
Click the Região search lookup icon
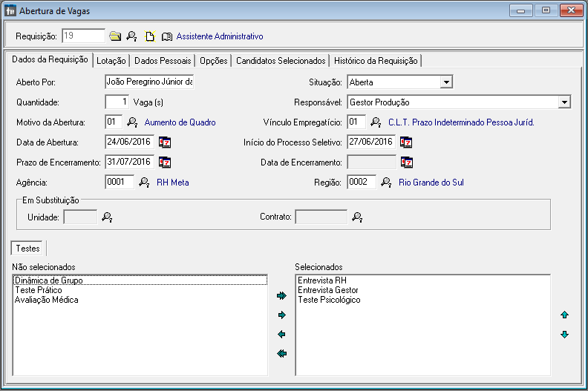(x=386, y=183)
